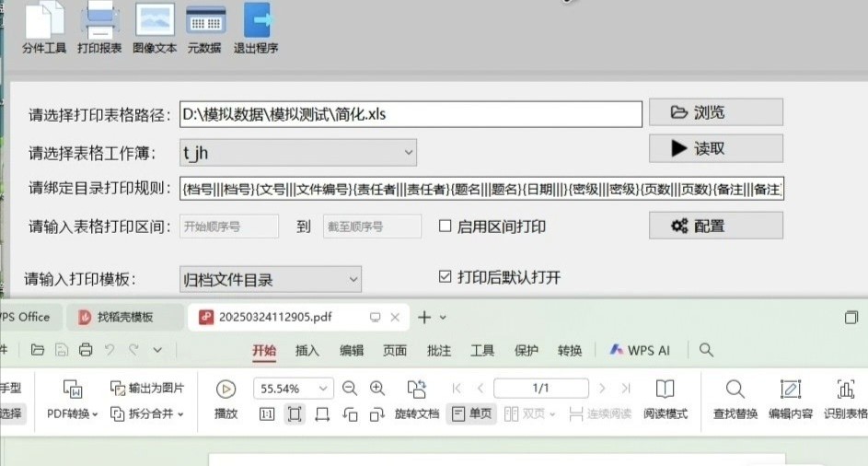Open the 批注 ribbon tab
This screenshot has width=868, height=466.
(x=439, y=350)
